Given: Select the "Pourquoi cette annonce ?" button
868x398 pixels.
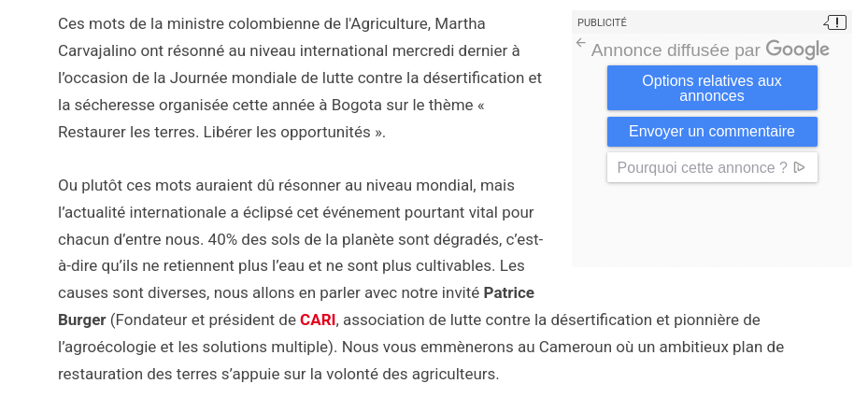Looking at the screenshot, I should pyautogui.click(x=712, y=168).
